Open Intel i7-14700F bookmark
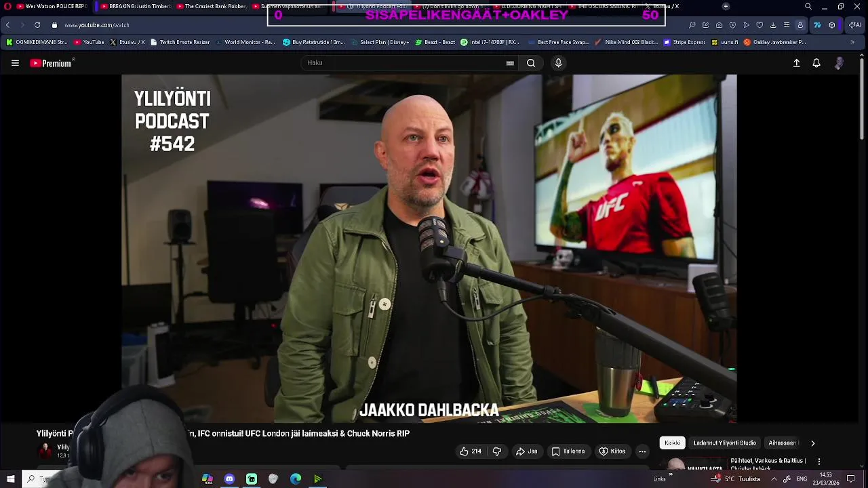Screen dimensions: 868x488 pyautogui.click(x=490, y=42)
